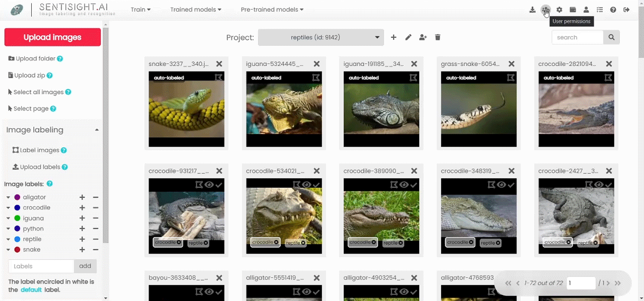Expand the snake label arrow
Viewport: 644px width, 301px height.
[x=8, y=250]
